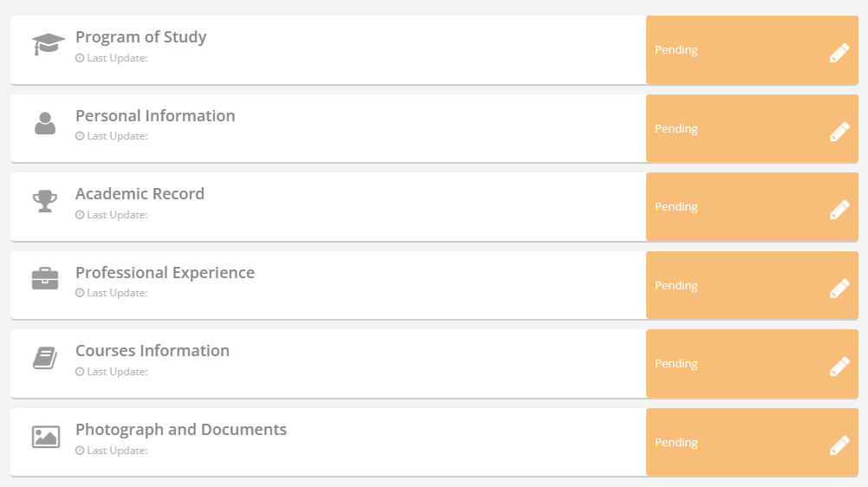Click the graduation cap icon
Image resolution: width=868 pixels, height=487 pixels.
tap(49, 43)
